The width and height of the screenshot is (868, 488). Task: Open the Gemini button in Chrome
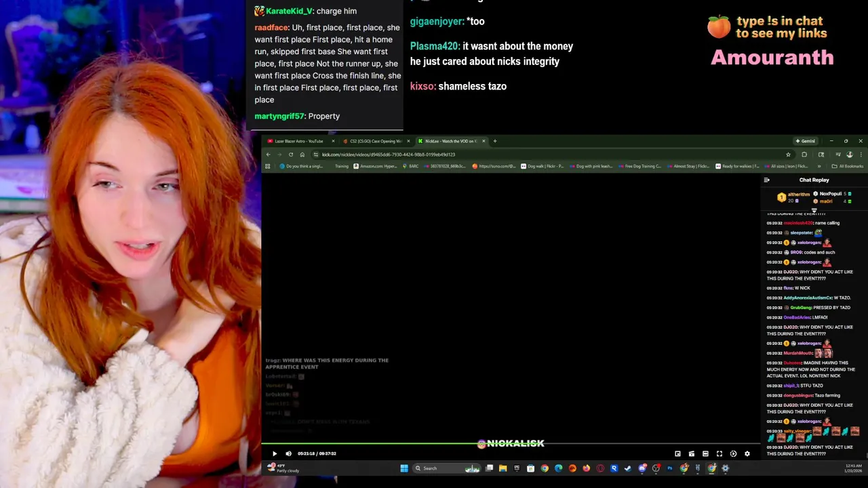coord(806,141)
